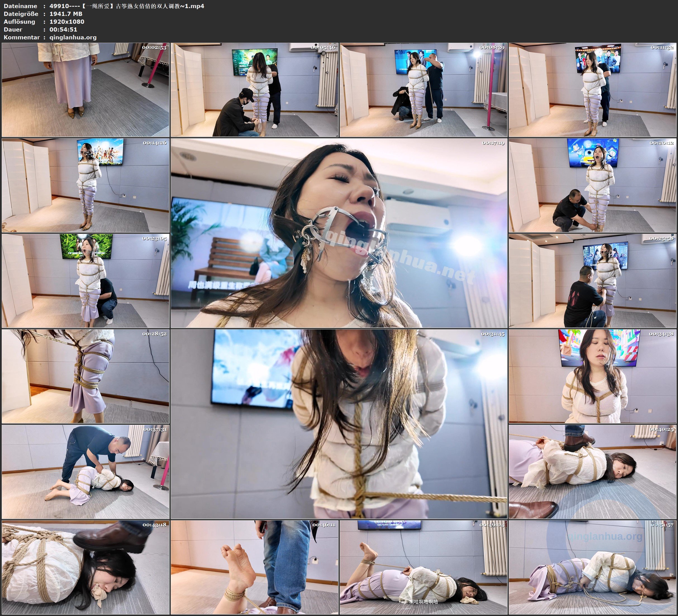Click the frame marked 00:28:52

coord(85,376)
